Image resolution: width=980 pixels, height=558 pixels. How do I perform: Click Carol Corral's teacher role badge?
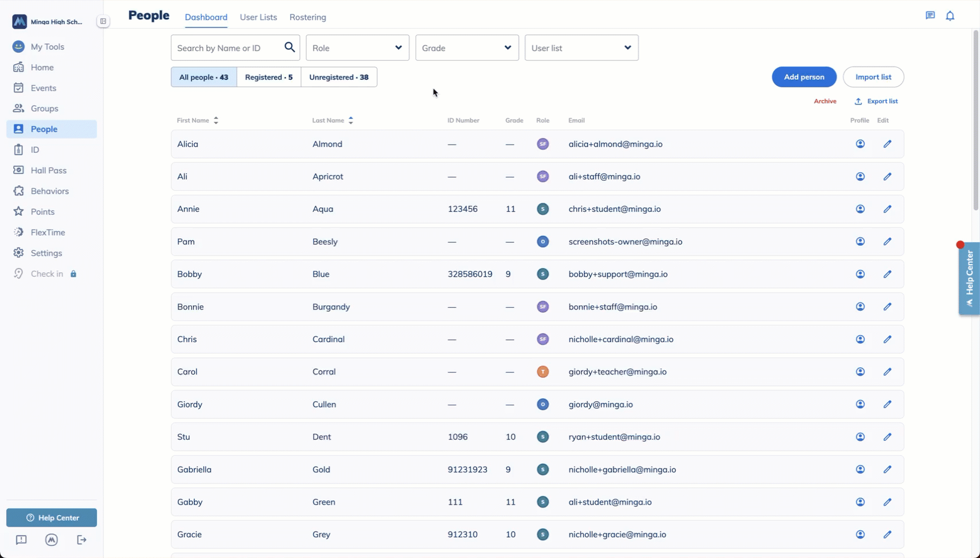click(x=543, y=372)
